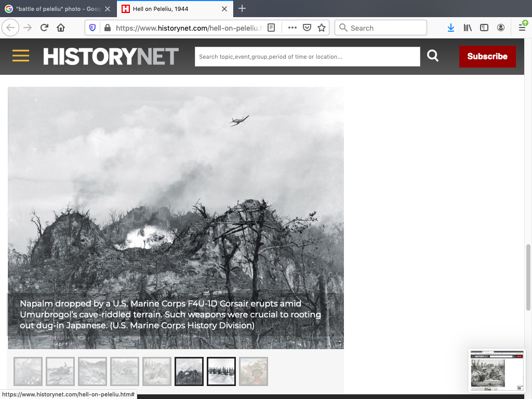This screenshot has height=399, width=532.
Task: Expand page actions three-dot menu
Action: [x=292, y=28]
